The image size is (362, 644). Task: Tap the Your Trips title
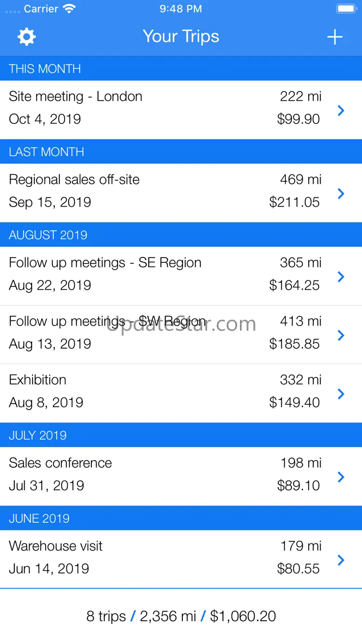click(181, 37)
